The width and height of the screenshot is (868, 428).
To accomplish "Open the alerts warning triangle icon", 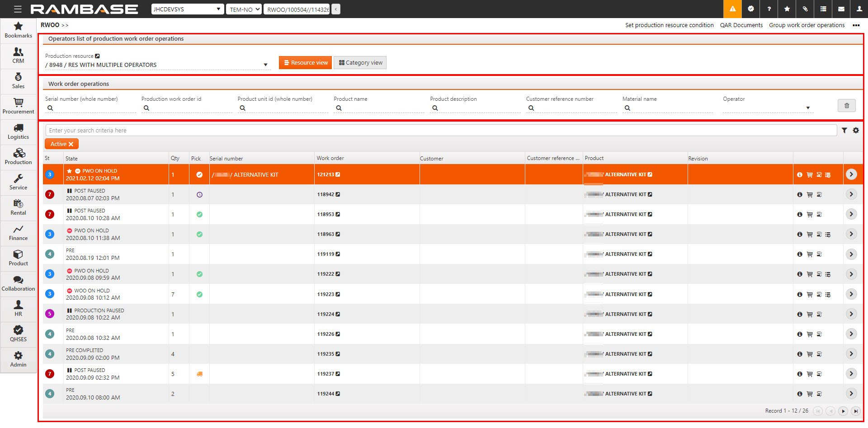I will click(x=732, y=9).
